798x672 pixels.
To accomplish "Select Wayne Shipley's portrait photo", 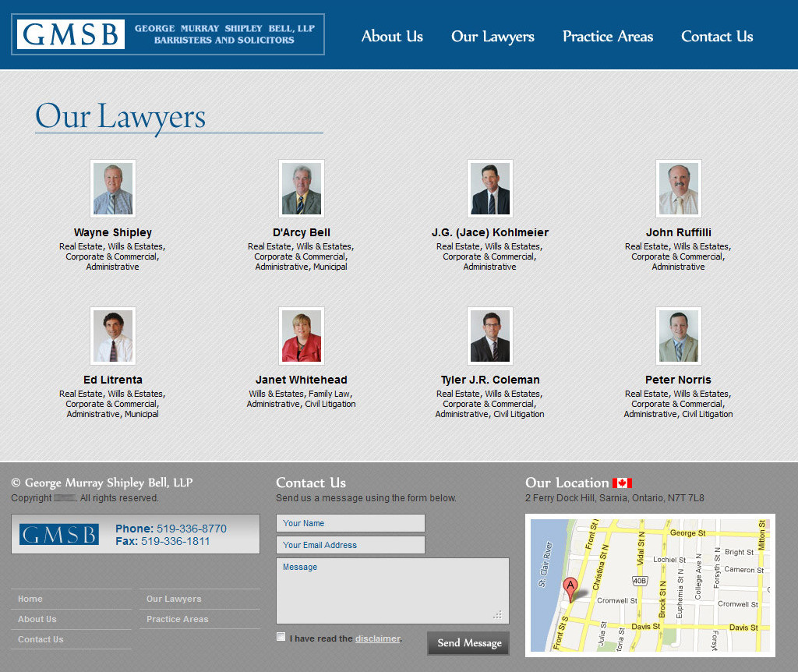I will [113, 189].
